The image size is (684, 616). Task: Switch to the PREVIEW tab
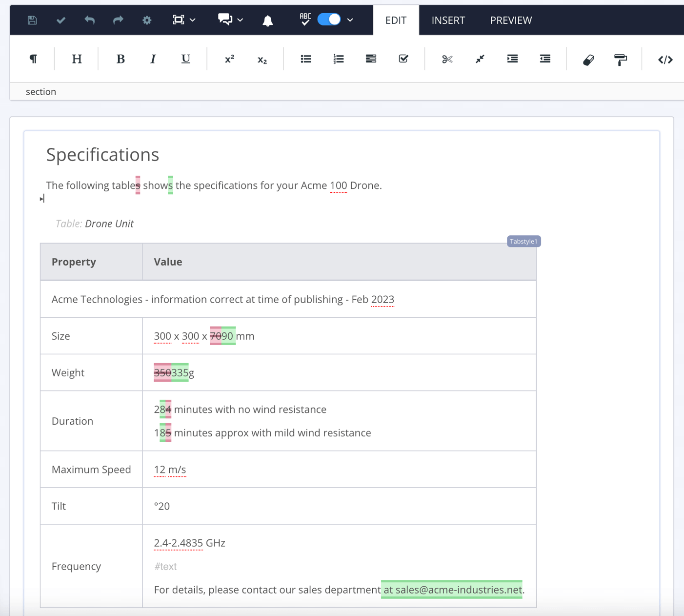[x=511, y=20]
